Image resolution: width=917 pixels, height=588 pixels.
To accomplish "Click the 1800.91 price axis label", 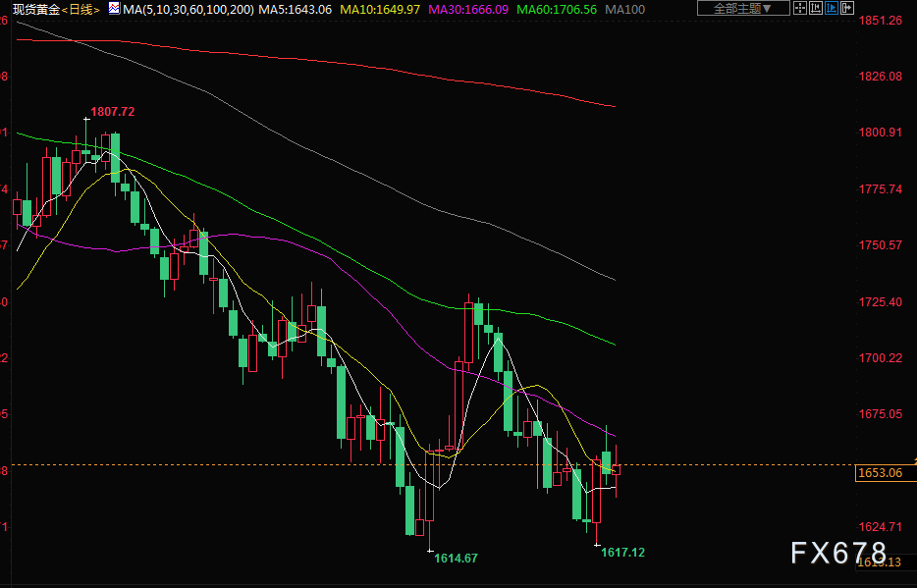I will [x=880, y=133].
